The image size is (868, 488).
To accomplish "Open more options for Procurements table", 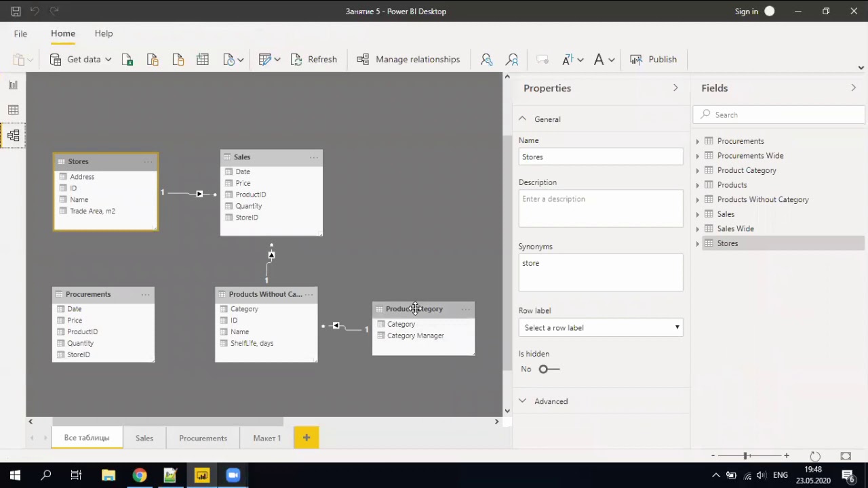I will [x=145, y=294].
